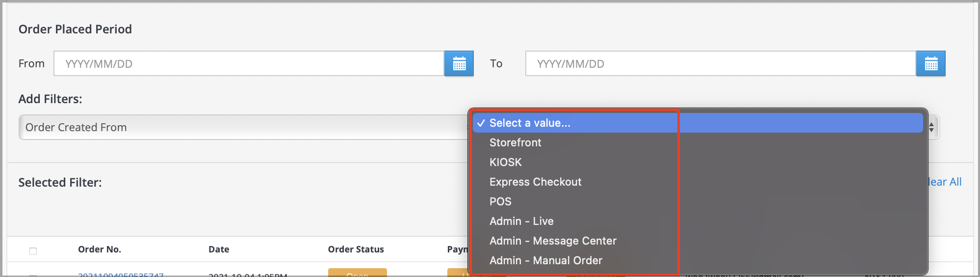Viewport: 980px width, 277px height.
Task: Open the To date calendar picker
Action: point(930,63)
